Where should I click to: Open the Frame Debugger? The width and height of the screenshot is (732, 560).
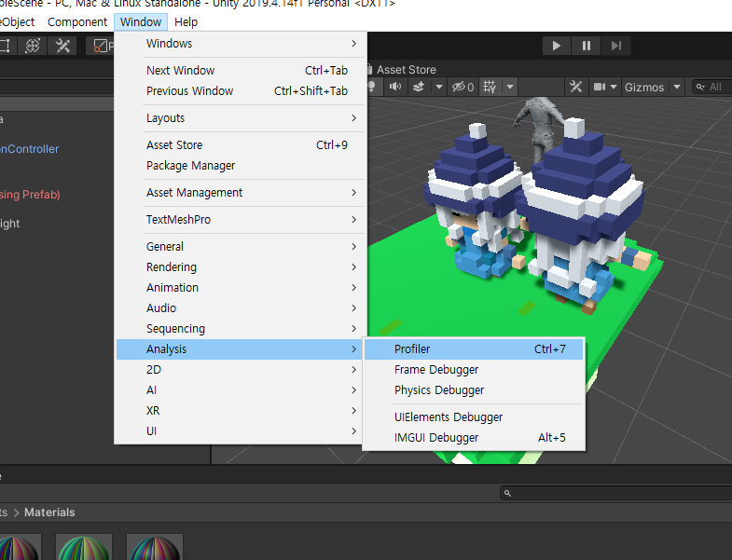474,370
